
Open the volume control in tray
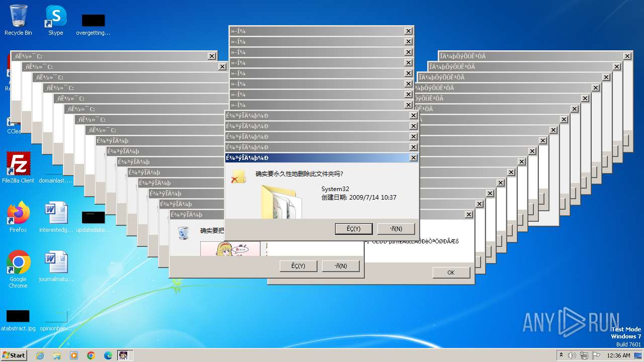572,355
